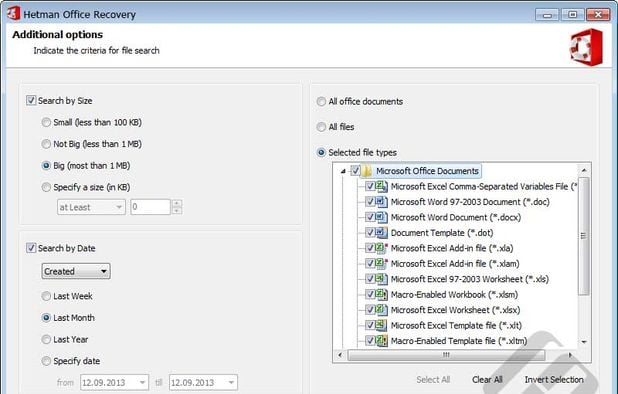Select Small (less than 100 KB) option
This screenshot has width=618, height=394.
click(x=46, y=122)
